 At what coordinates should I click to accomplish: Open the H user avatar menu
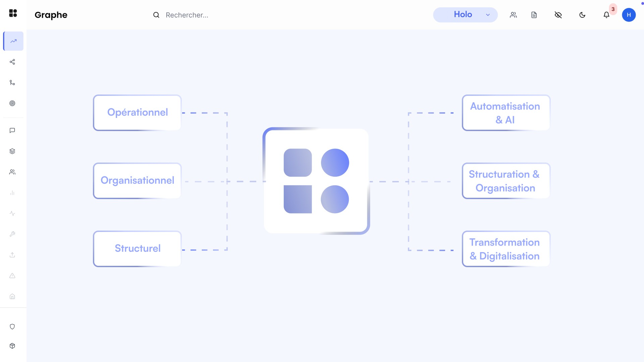[629, 15]
